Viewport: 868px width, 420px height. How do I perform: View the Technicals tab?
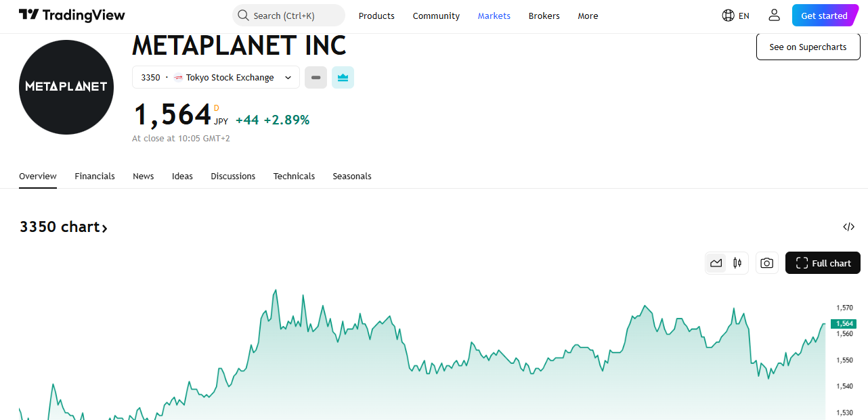click(294, 176)
